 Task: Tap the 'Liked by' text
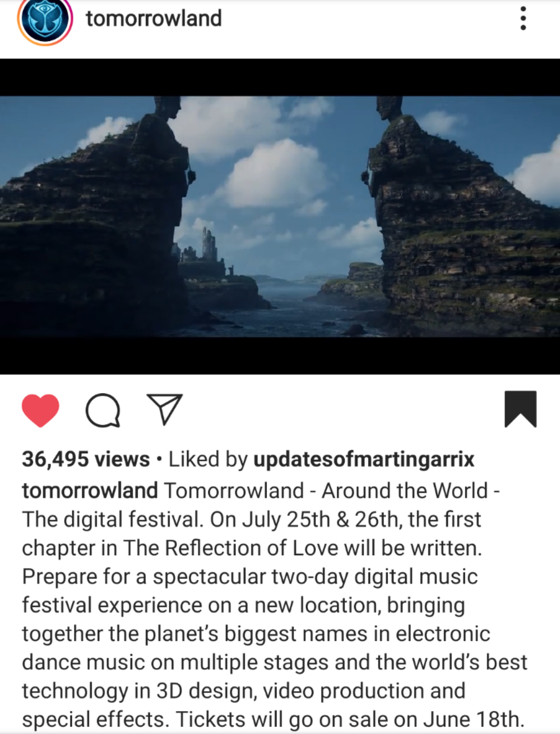208,459
